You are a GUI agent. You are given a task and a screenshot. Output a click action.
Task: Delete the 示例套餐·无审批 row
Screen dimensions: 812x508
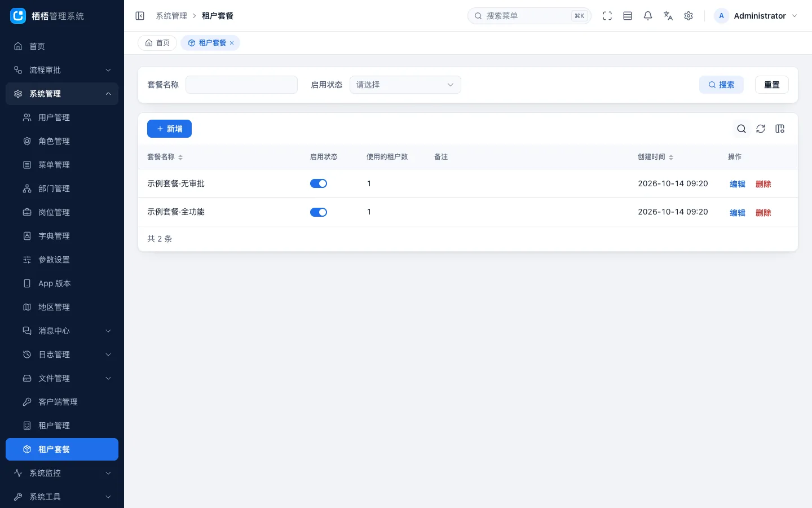[764, 184]
